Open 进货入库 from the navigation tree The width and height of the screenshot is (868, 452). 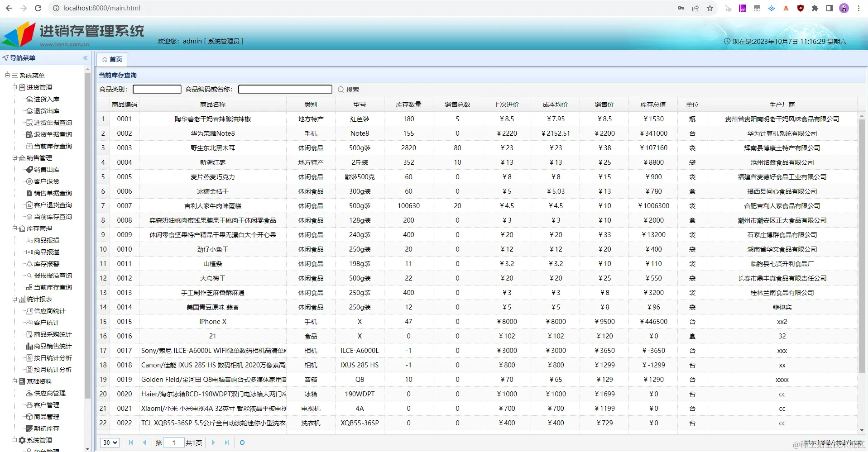[46, 99]
